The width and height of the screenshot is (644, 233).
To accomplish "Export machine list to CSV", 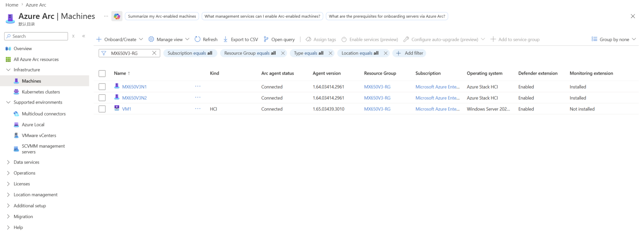I will click(240, 39).
